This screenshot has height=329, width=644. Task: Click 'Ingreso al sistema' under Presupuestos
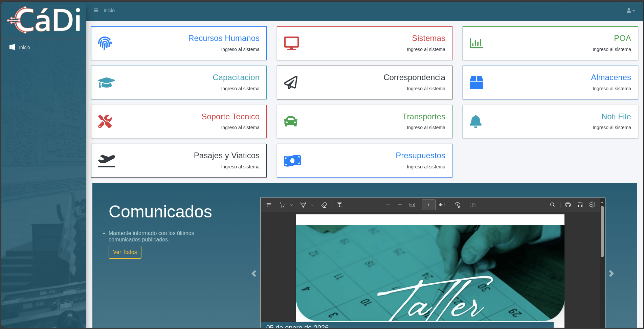tap(426, 167)
